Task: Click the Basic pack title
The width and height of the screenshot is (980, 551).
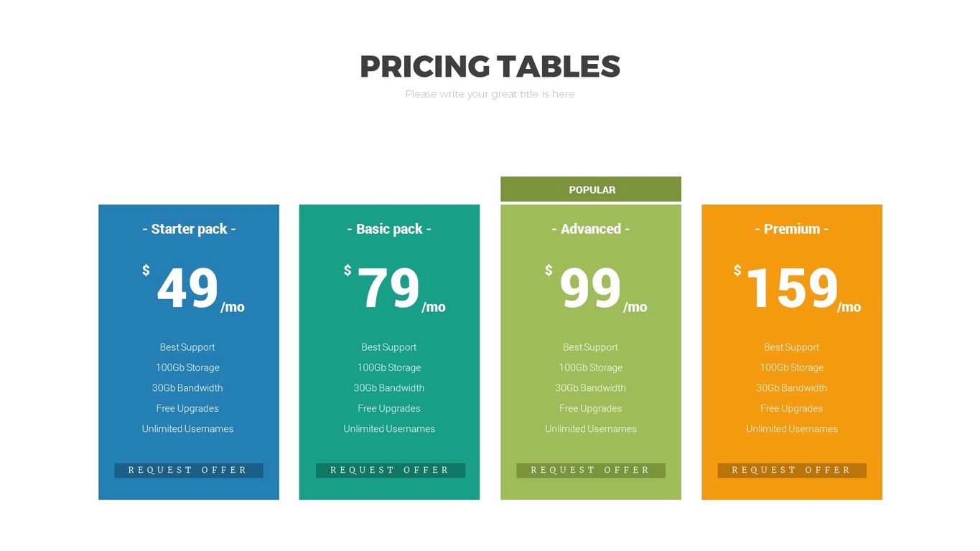Action: click(x=389, y=229)
